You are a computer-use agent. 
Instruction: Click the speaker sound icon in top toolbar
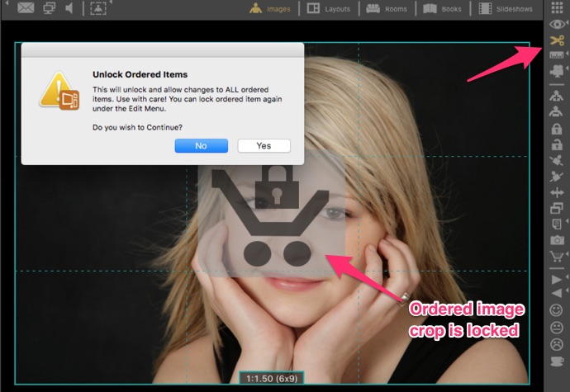coord(69,9)
